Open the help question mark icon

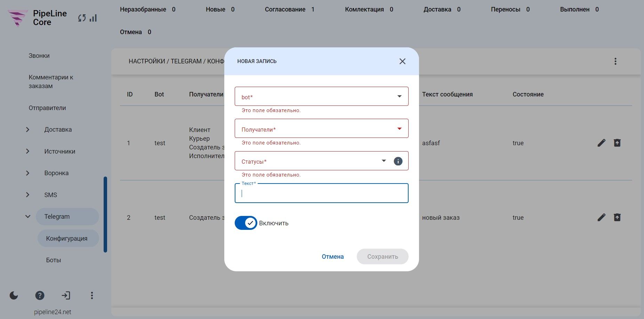tap(40, 296)
